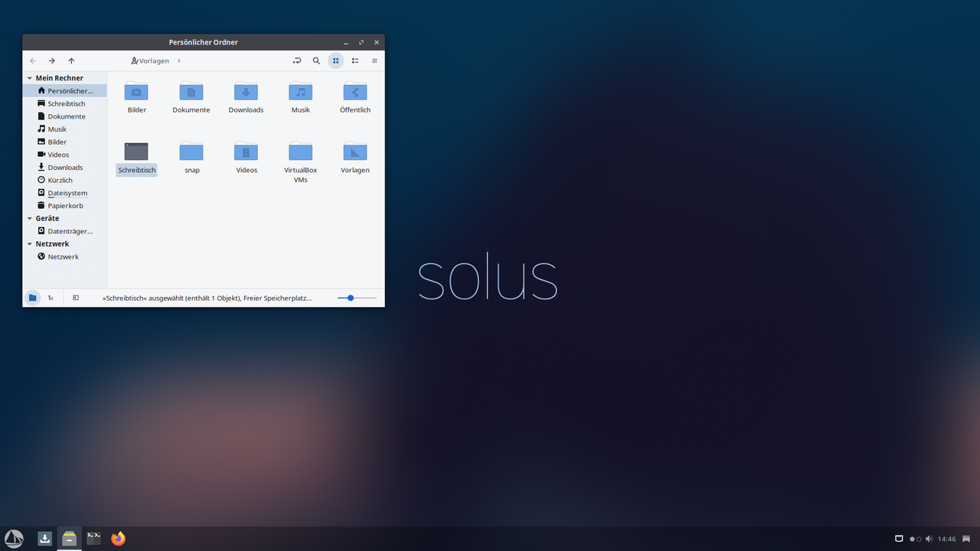Open the Netzwerk globe entry in sidebar
This screenshot has height=551, width=980.
[x=65, y=256]
